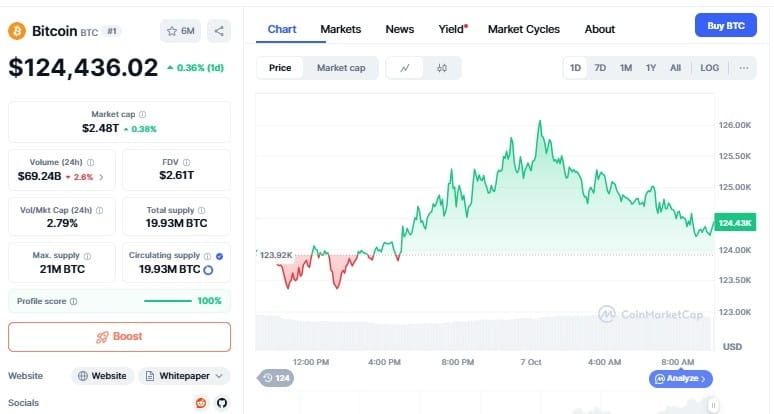This screenshot has height=414, width=774.
Task: Expand the Whitepaper dropdown
Action: [x=219, y=376]
